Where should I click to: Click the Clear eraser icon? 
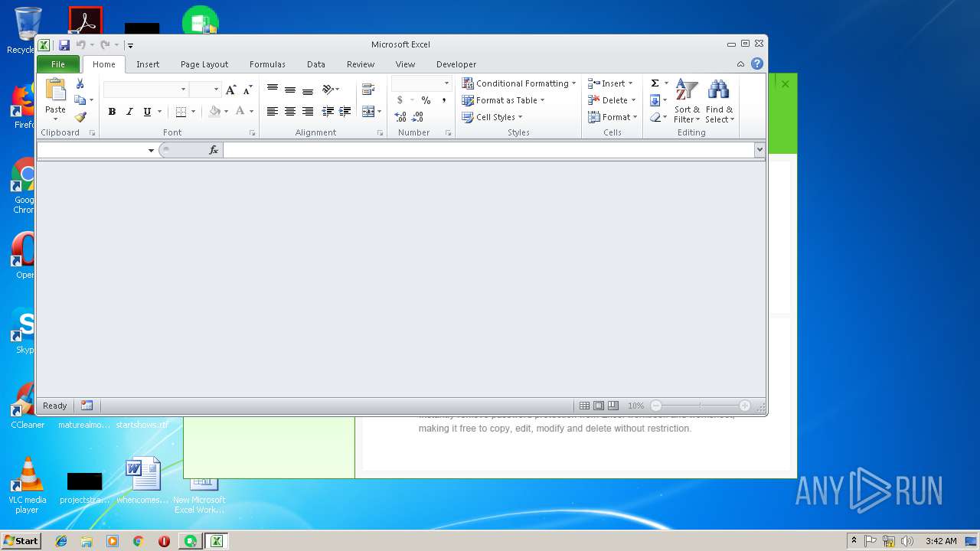pos(655,117)
